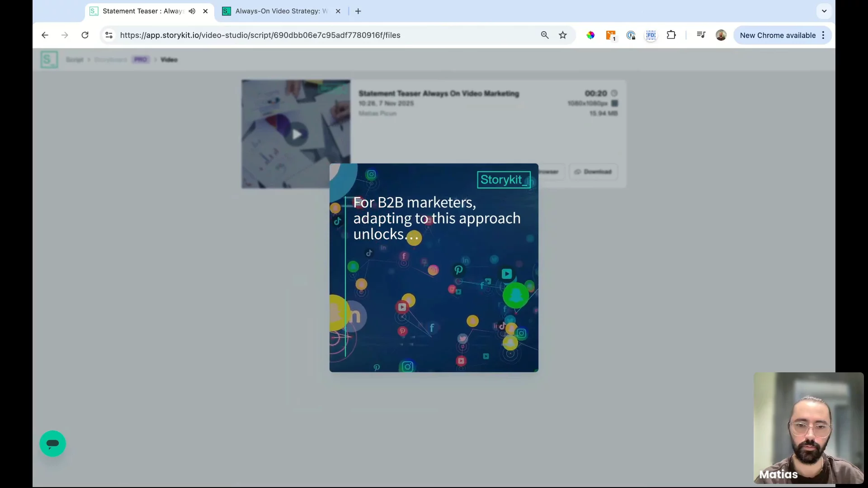This screenshot has width=868, height=488.
Task: Play the video thumbnail preview
Action: click(x=296, y=134)
